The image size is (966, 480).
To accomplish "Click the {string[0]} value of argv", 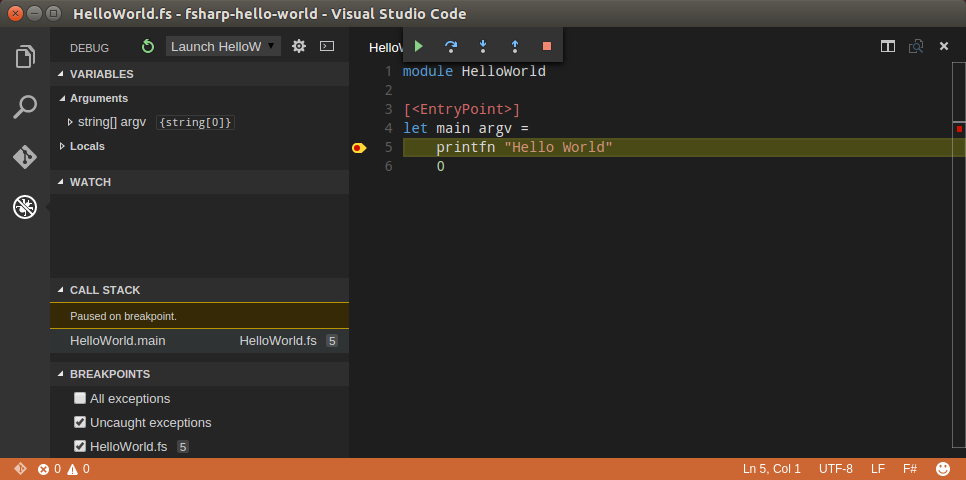I will tap(195, 123).
